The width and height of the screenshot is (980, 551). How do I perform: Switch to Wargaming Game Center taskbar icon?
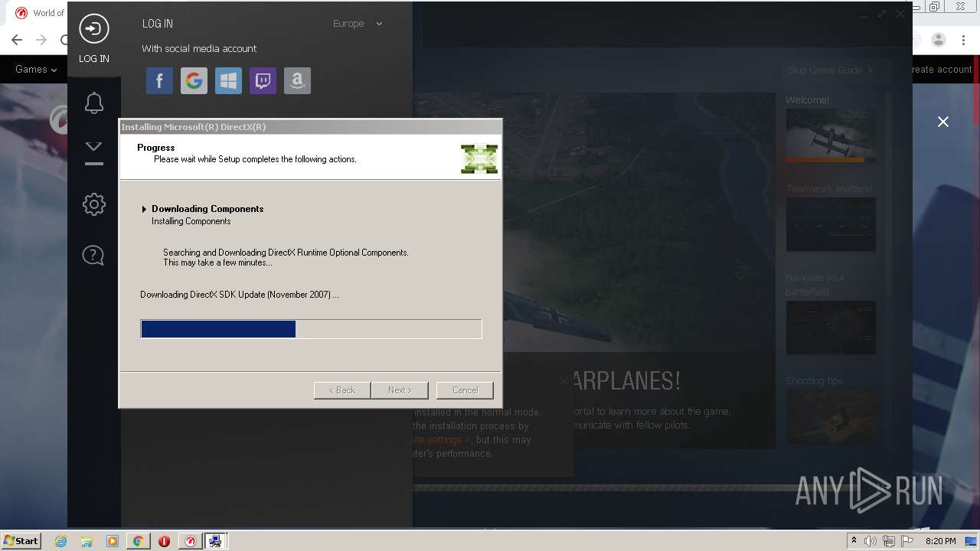tap(190, 541)
